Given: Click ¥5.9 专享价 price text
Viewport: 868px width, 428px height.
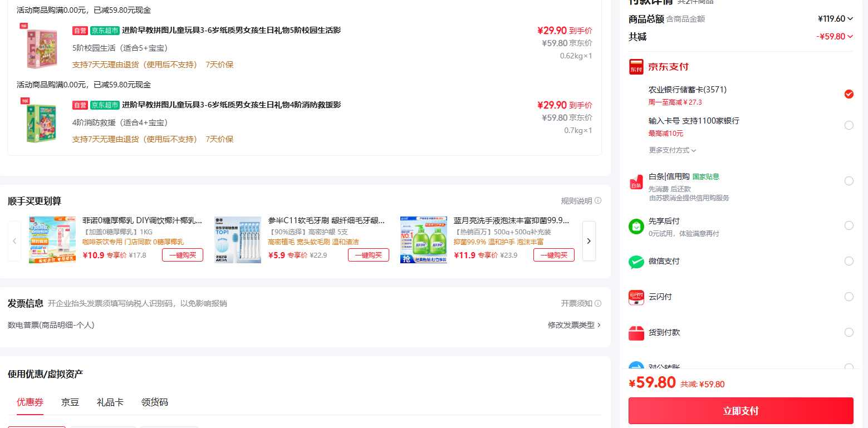Looking at the screenshot, I should (x=288, y=255).
